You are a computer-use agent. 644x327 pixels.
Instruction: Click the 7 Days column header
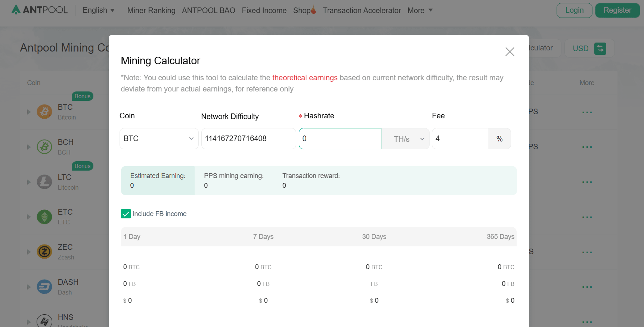pyautogui.click(x=263, y=237)
